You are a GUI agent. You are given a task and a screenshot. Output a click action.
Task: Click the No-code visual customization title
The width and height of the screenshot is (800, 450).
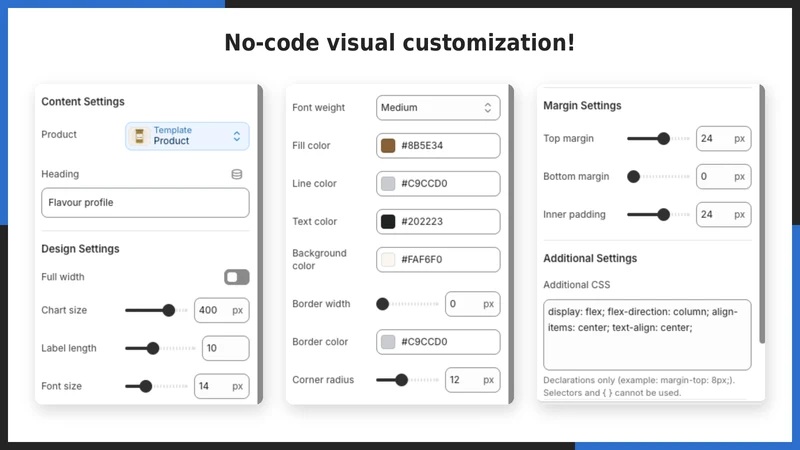(x=399, y=43)
